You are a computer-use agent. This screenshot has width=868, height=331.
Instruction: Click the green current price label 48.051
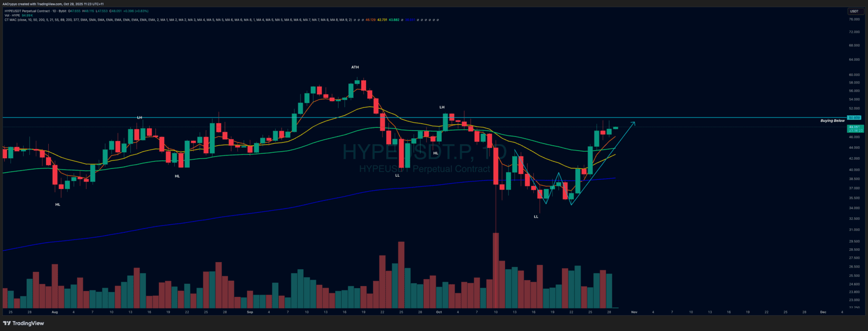pyautogui.click(x=854, y=127)
